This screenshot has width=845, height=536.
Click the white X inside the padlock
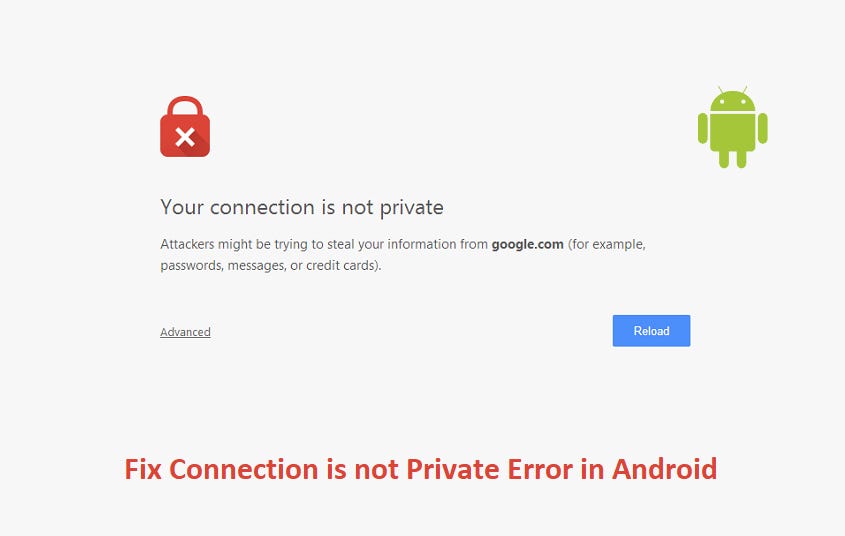click(185, 138)
